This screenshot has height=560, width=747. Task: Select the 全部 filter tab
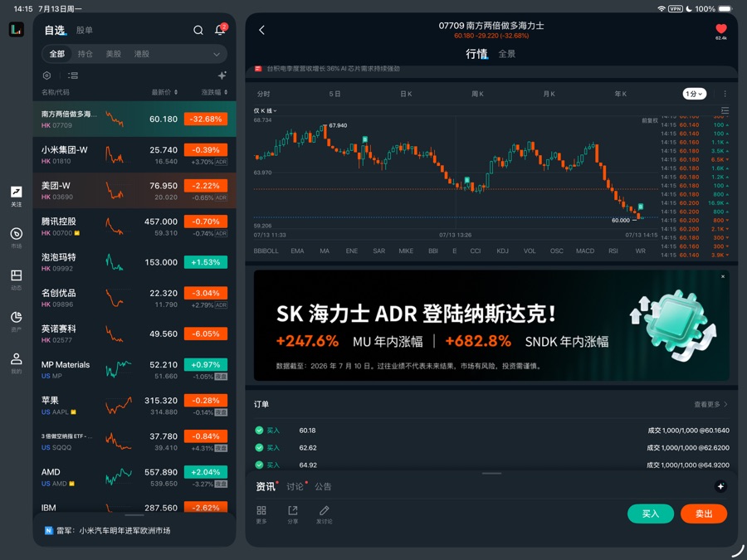point(57,54)
